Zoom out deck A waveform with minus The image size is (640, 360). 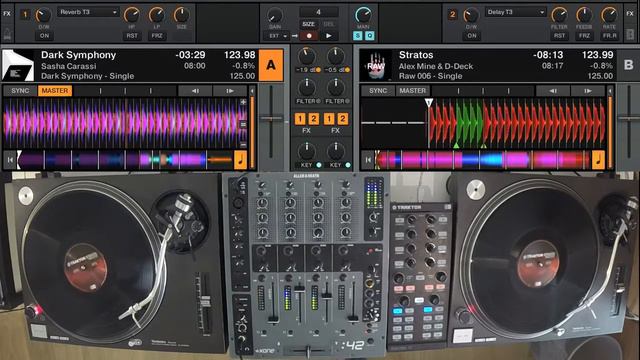click(x=243, y=145)
